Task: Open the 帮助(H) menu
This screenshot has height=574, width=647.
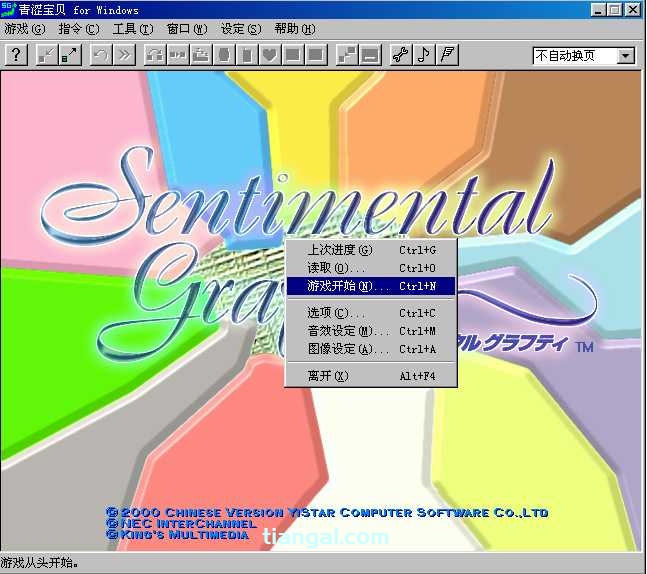Action: tap(295, 29)
